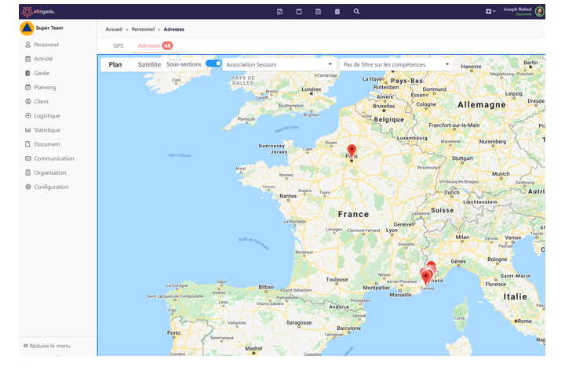Click the Adresses breadcrumb

point(173,30)
